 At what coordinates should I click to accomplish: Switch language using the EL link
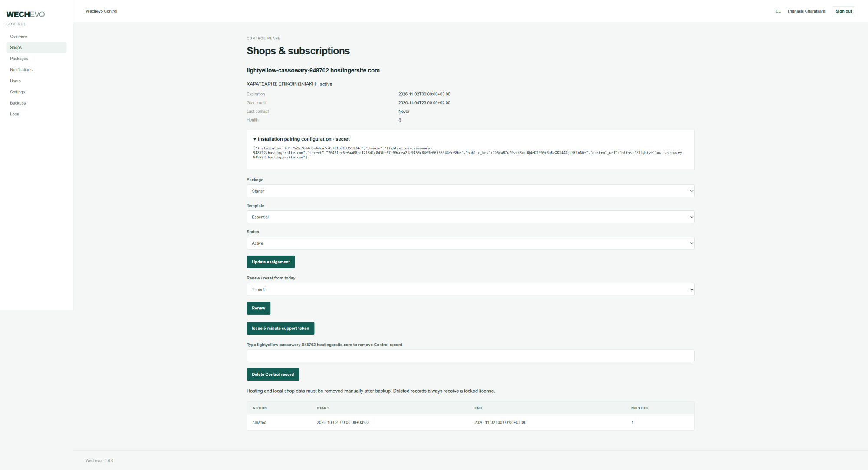point(778,11)
